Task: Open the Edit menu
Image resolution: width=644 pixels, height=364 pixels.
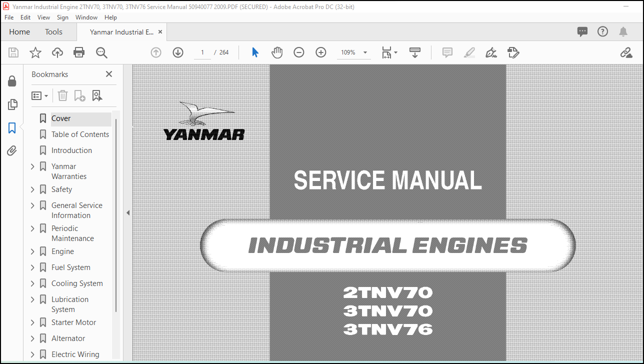Action: (x=25, y=17)
